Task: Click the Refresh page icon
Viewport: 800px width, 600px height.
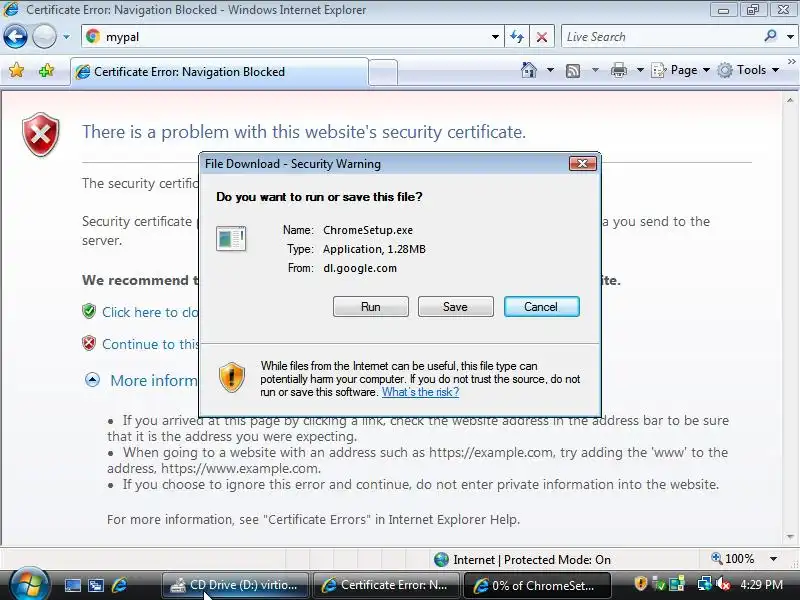Action: pyautogui.click(x=517, y=37)
